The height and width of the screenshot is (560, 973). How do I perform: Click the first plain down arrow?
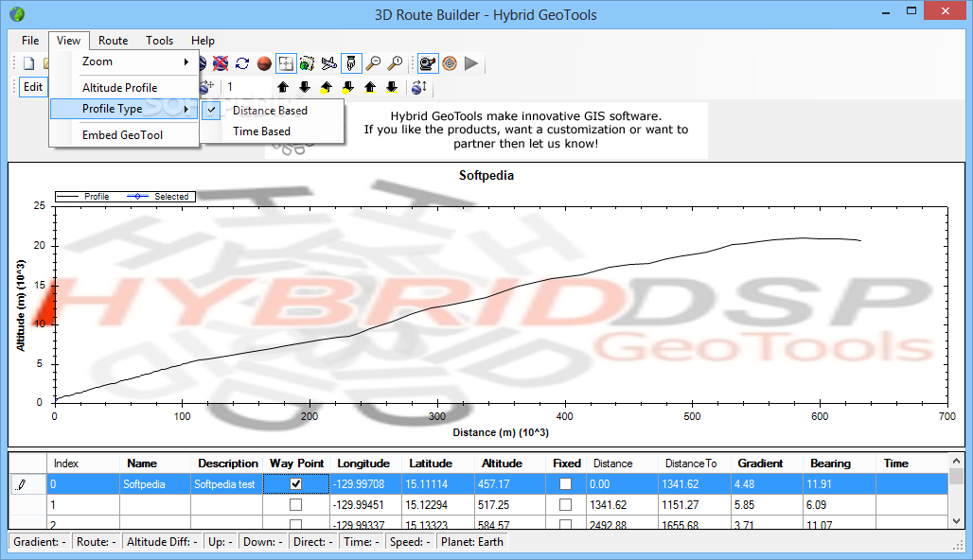(305, 87)
